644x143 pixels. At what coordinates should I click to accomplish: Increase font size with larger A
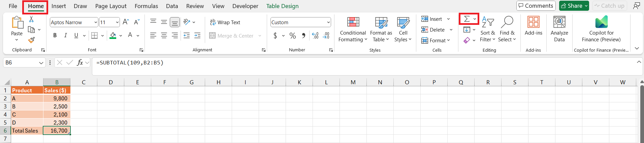click(x=126, y=22)
